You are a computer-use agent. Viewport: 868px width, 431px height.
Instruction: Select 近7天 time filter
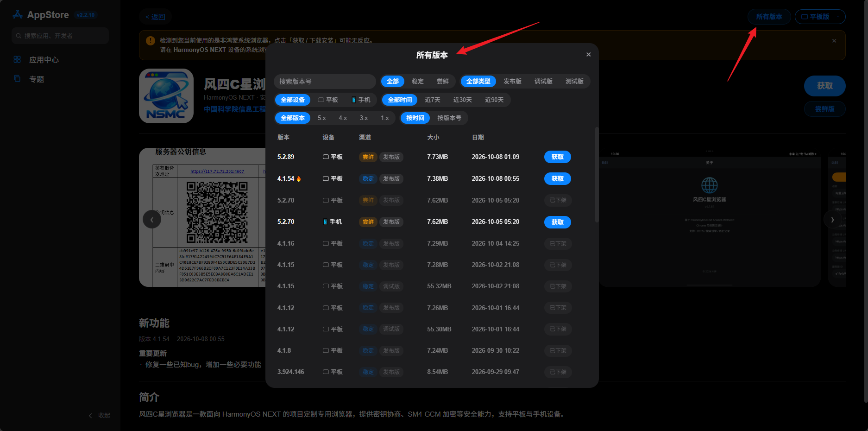point(433,100)
